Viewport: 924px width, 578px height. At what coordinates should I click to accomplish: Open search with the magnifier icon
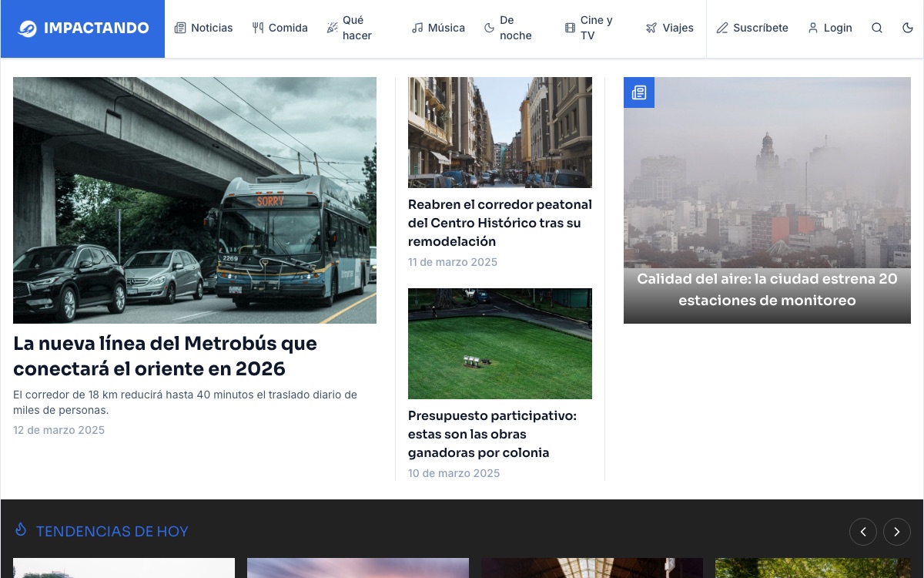(x=877, y=28)
